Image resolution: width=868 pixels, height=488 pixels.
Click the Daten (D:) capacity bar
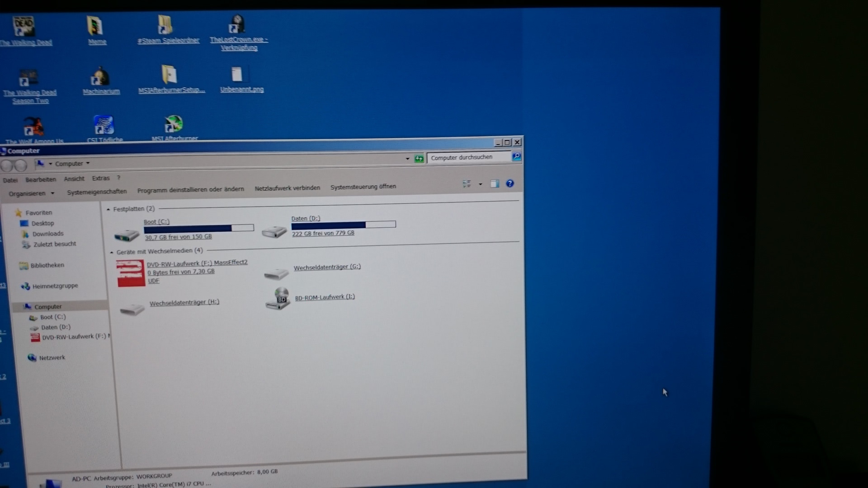[x=343, y=225]
